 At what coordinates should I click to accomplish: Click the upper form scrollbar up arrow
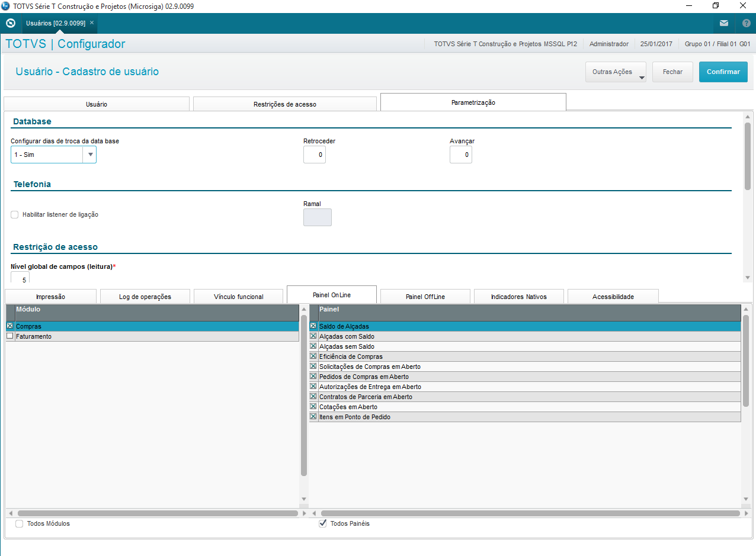pyautogui.click(x=748, y=116)
